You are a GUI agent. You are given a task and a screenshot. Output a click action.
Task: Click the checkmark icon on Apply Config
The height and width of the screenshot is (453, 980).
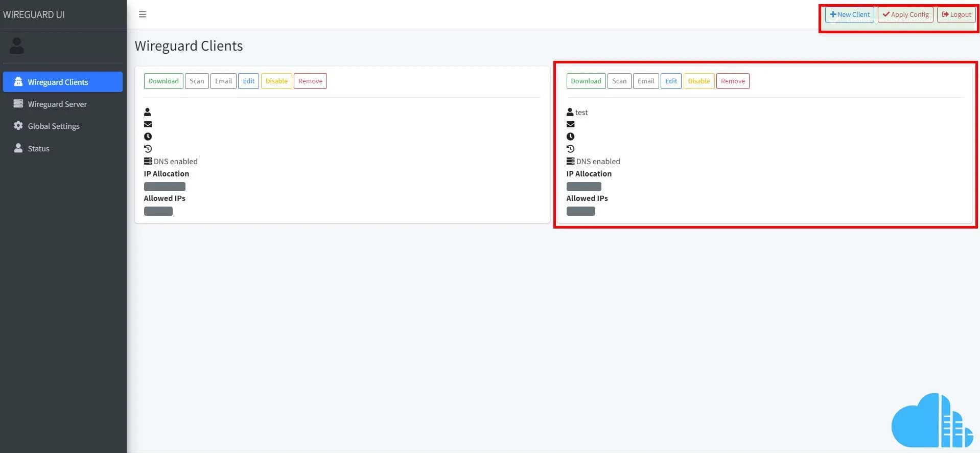886,14
